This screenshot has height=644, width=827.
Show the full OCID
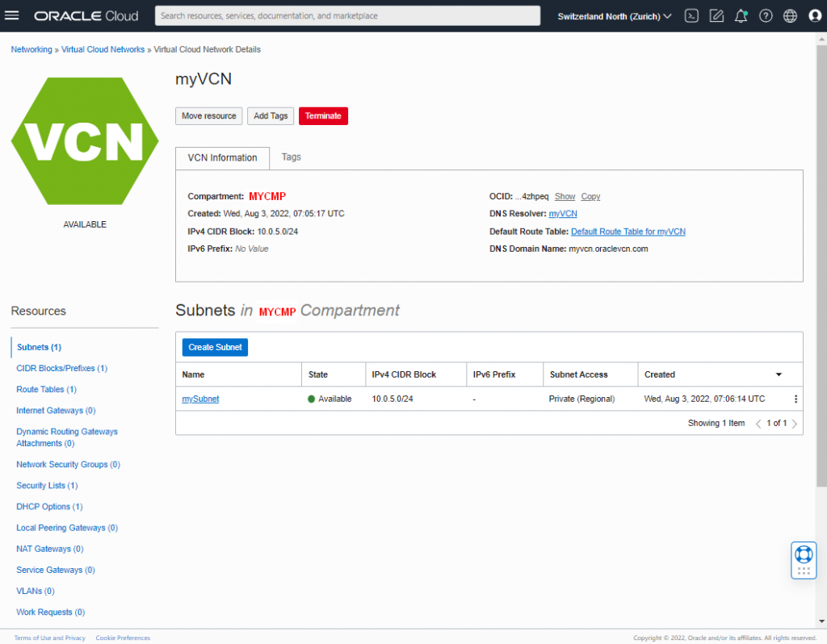click(x=565, y=197)
